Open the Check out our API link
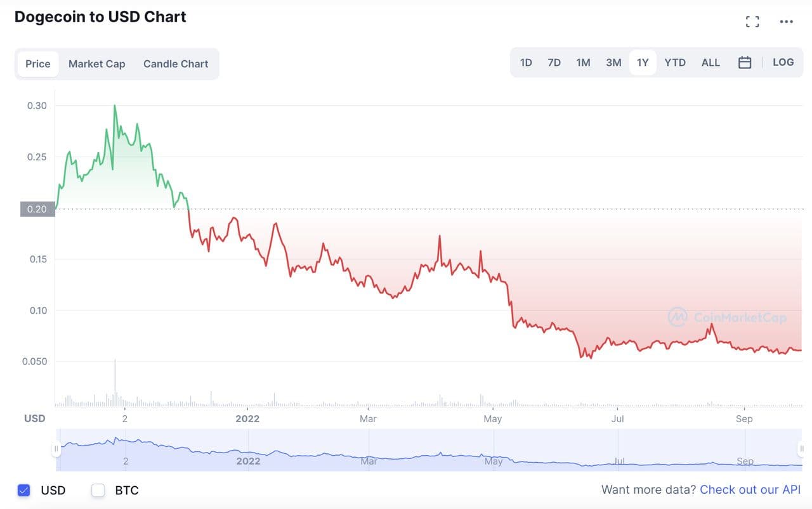The image size is (812, 509). coord(750,490)
